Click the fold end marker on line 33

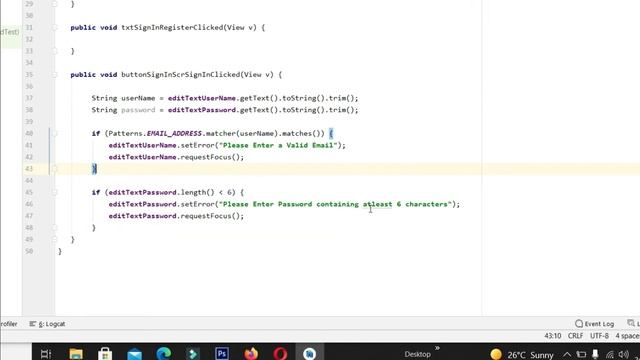click(54, 51)
